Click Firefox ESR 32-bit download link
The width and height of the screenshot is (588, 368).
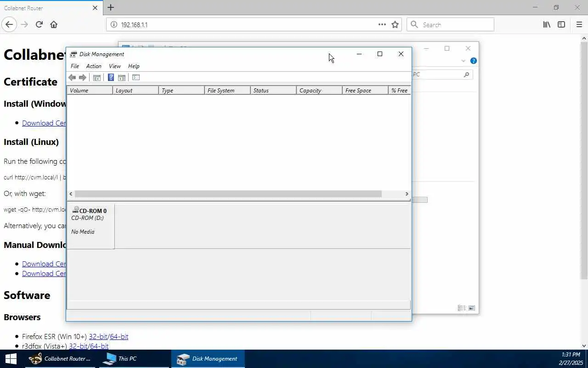(x=97, y=337)
